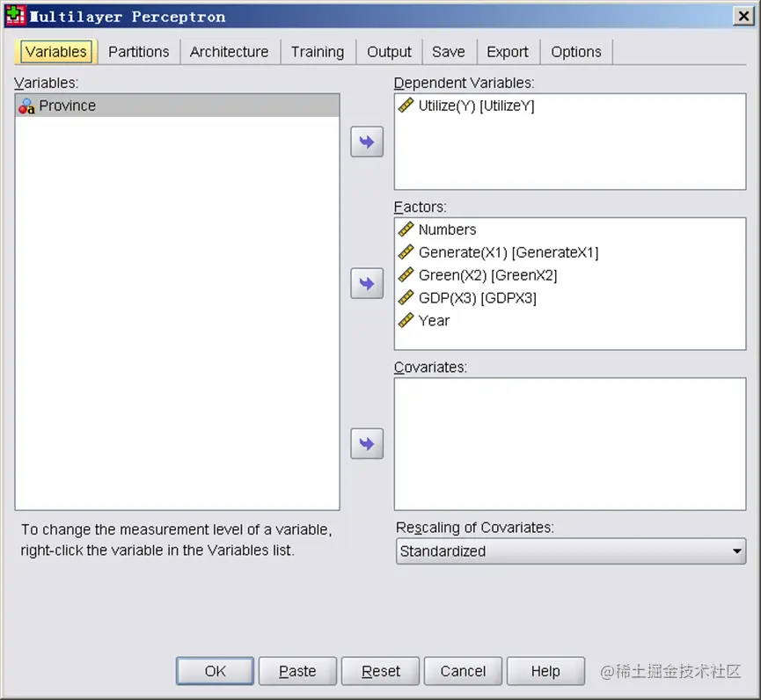
Task: Select GDP(X3) [GDPX3] in Factors
Action: [x=570, y=297]
